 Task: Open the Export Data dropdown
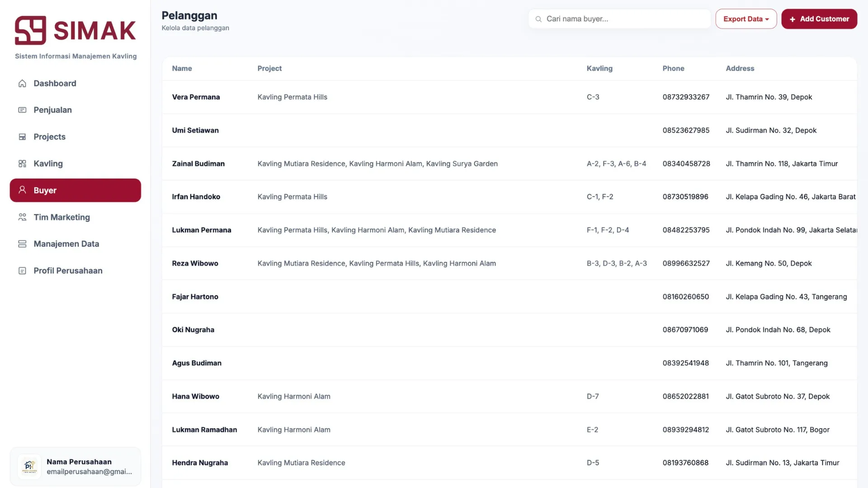click(745, 19)
